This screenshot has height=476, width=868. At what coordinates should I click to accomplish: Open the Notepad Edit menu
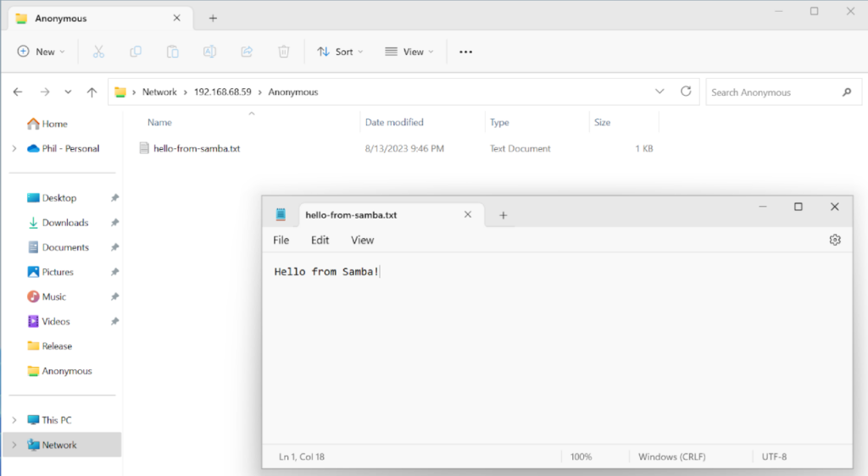(x=320, y=240)
